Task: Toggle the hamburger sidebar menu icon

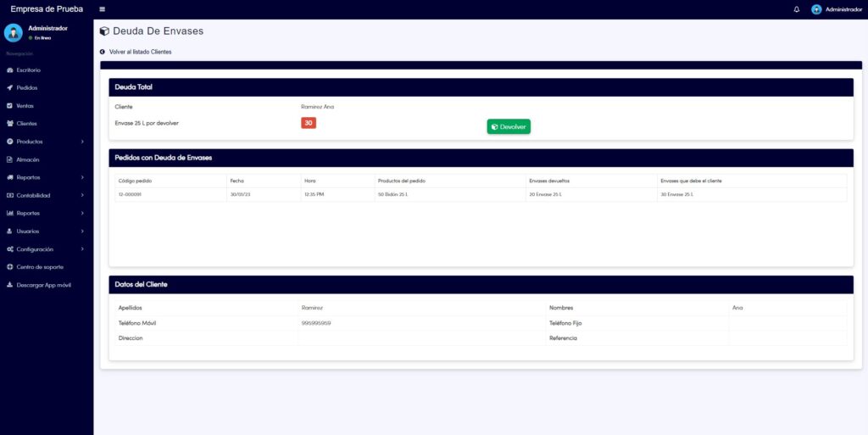Action: tap(103, 9)
